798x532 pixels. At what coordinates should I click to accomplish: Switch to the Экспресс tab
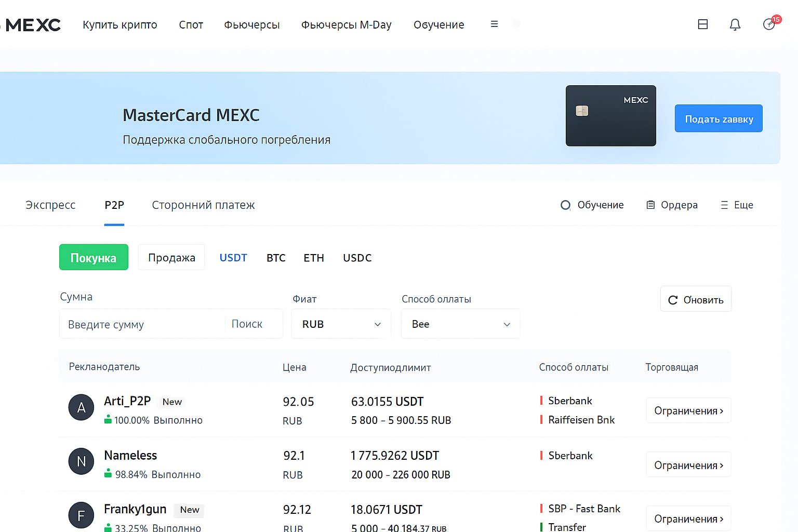point(50,205)
